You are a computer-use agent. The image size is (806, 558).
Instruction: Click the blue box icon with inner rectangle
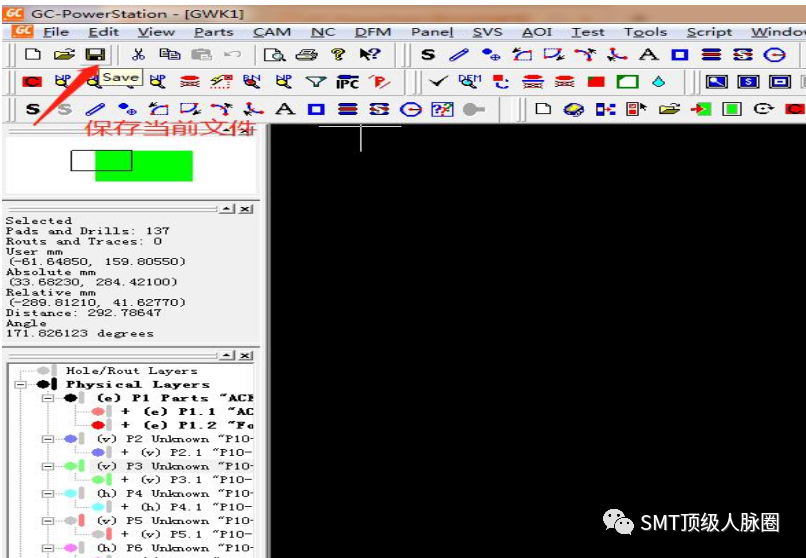(780, 82)
